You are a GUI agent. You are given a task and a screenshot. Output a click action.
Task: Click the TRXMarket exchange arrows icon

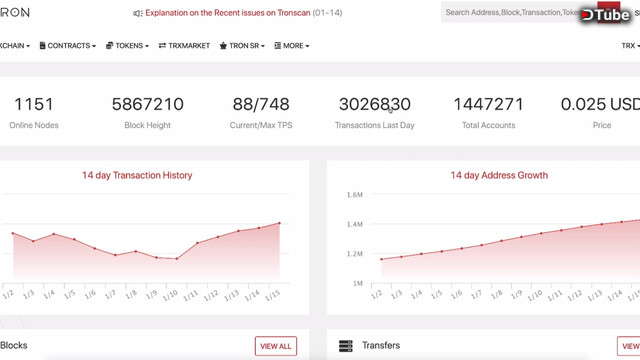(162, 46)
